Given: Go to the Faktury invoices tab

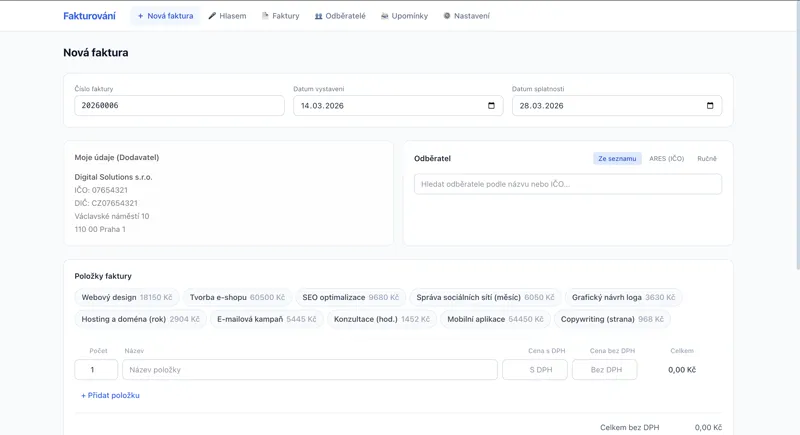Looking at the screenshot, I should click(280, 16).
